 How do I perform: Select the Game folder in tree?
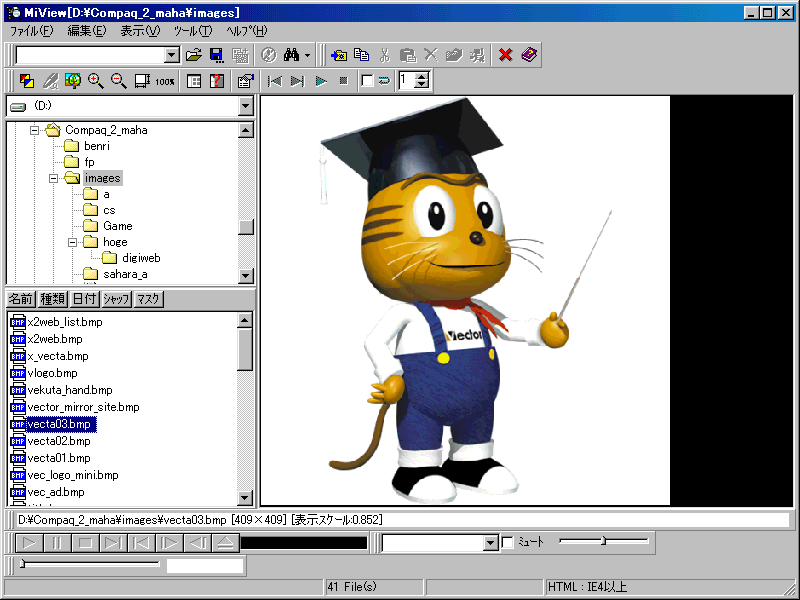coord(117,226)
